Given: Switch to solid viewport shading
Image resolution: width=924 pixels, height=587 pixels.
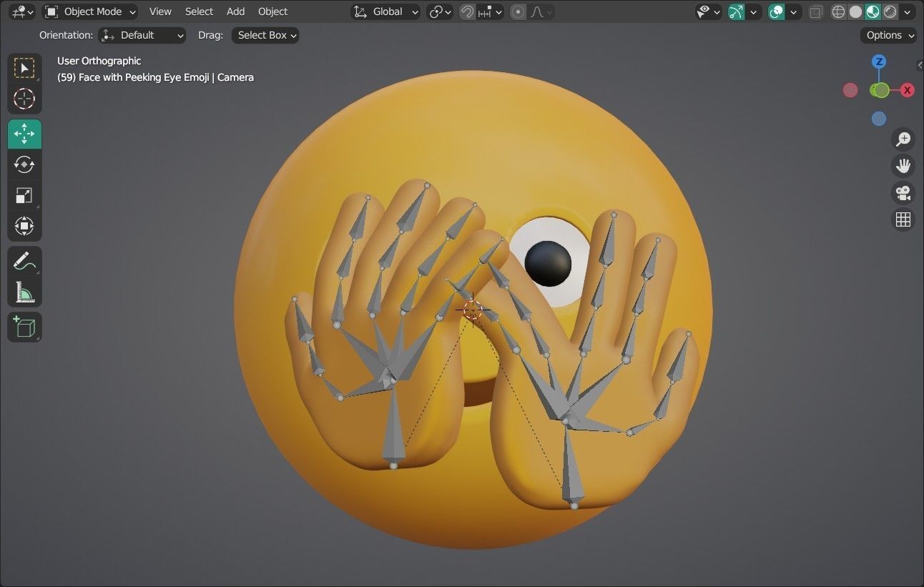Looking at the screenshot, I should (855, 11).
